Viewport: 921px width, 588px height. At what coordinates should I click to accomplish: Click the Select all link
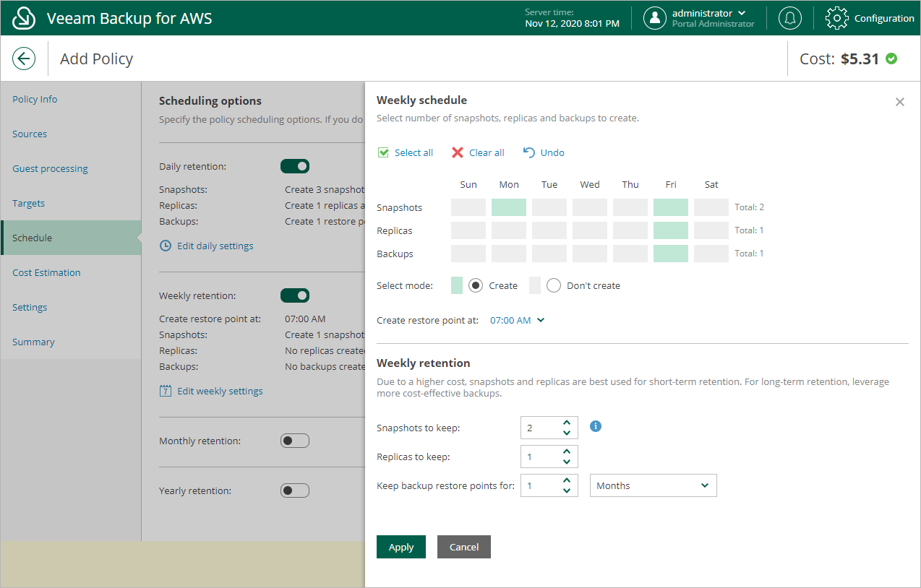(x=414, y=152)
